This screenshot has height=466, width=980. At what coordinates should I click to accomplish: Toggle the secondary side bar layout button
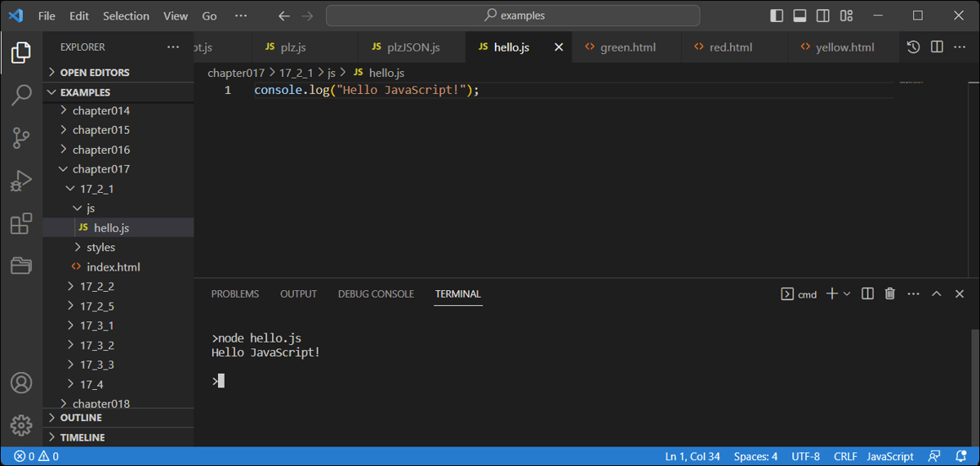(823, 16)
